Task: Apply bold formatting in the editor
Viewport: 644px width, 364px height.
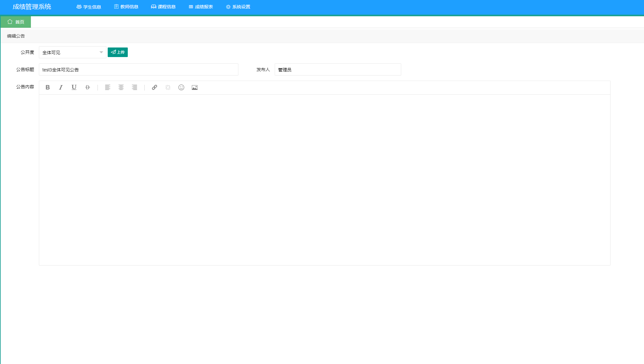Action: click(x=47, y=87)
